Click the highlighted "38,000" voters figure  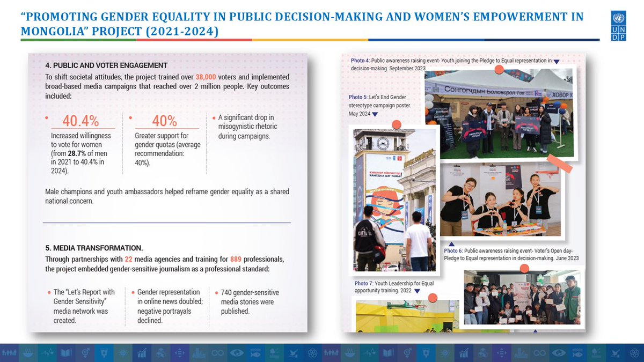(206, 77)
